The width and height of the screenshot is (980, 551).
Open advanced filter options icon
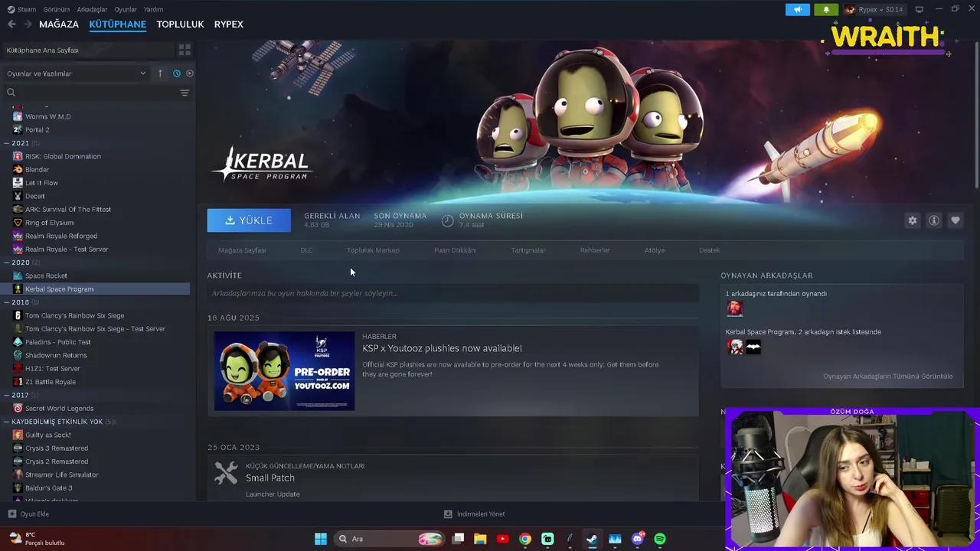(x=185, y=93)
